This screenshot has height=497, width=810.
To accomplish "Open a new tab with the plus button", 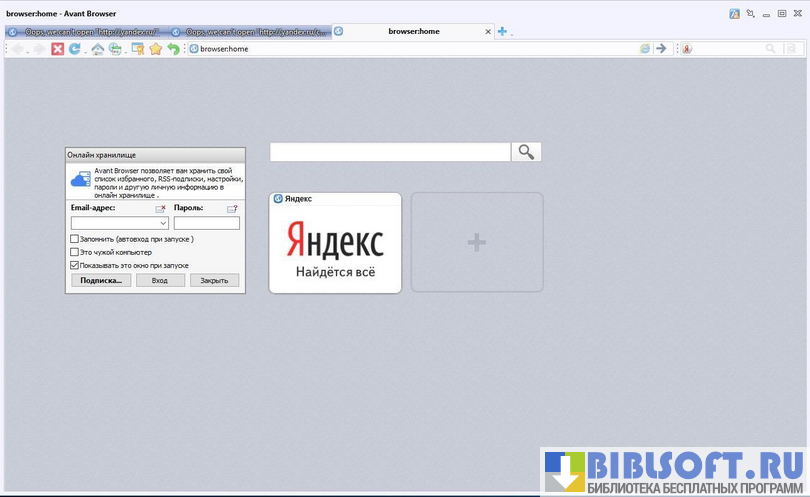I will tap(502, 32).
